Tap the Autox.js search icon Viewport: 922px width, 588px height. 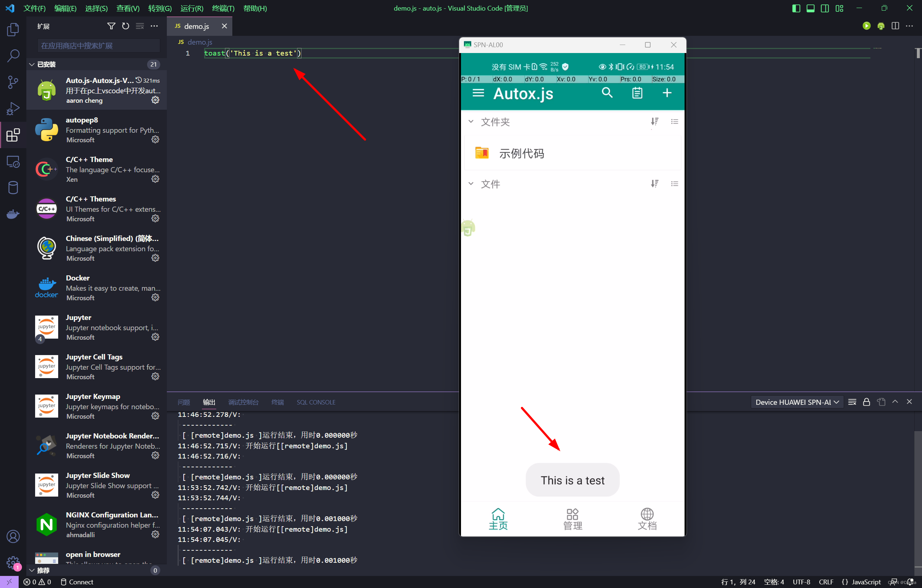click(x=607, y=93)
